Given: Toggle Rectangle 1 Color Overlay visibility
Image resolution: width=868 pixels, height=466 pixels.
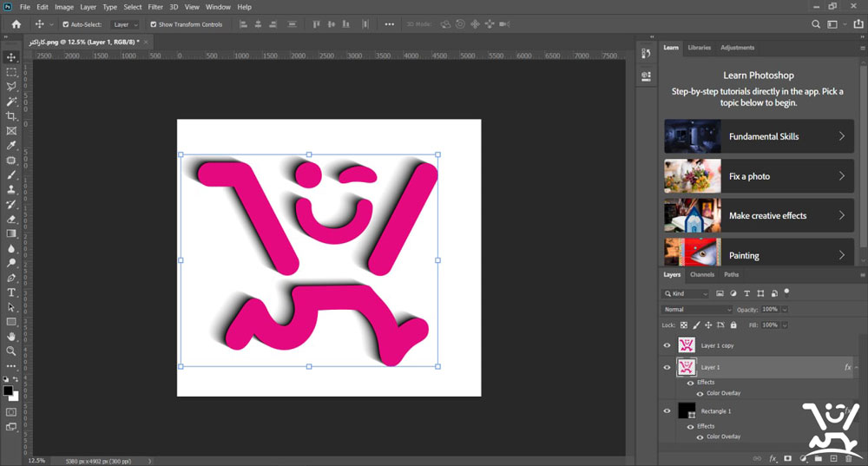Looking at the screenshot, I should tap(700, 436).
